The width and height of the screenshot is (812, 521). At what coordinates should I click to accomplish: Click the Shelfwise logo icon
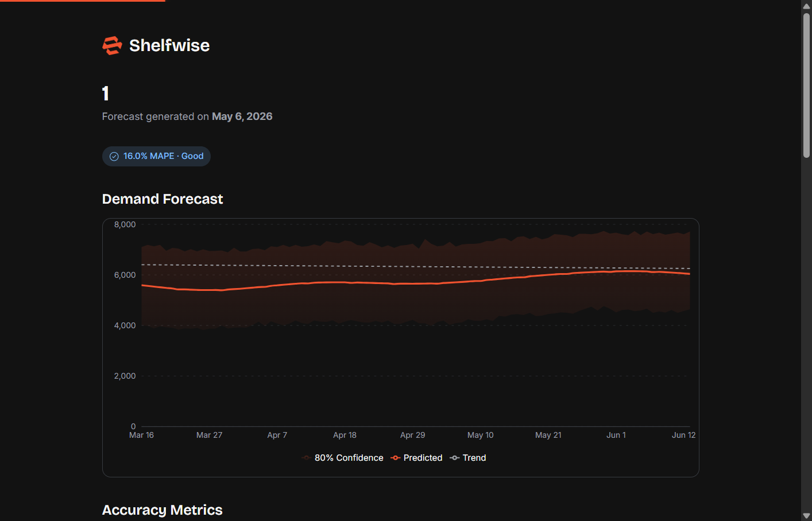click(x=112, y=45)
